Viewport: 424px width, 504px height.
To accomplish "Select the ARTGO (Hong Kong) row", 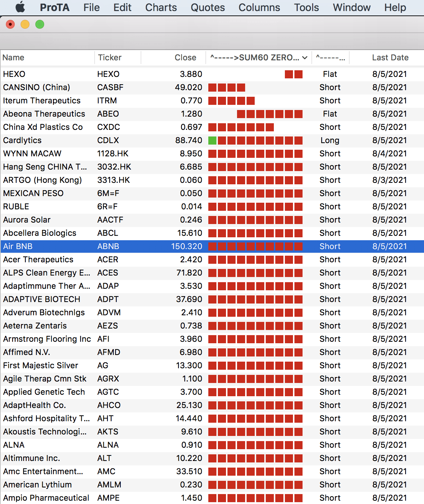I will [212, 180].
